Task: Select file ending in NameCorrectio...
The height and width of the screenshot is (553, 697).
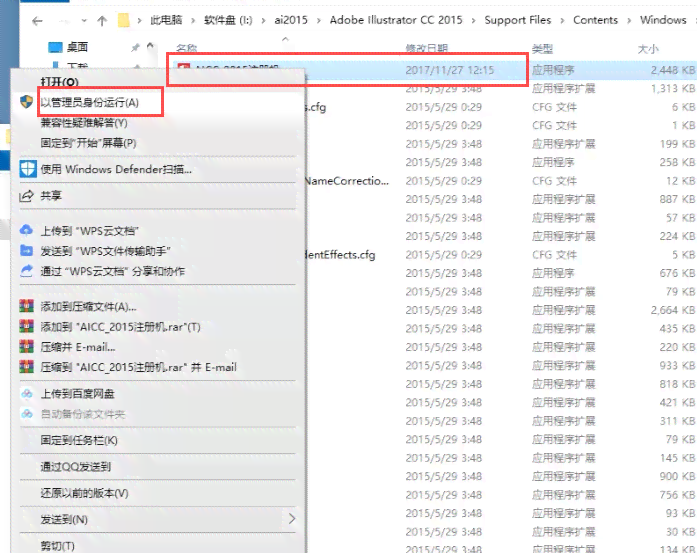Action: pyautogui.click(x=347, y=181)
